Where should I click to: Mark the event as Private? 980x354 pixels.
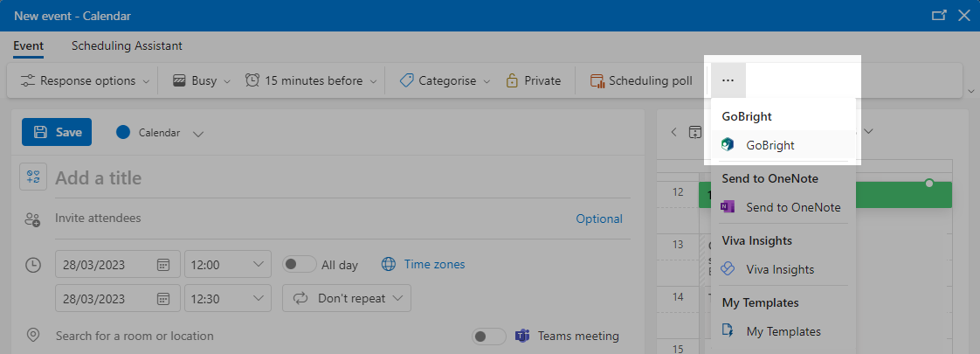[533, 80]
